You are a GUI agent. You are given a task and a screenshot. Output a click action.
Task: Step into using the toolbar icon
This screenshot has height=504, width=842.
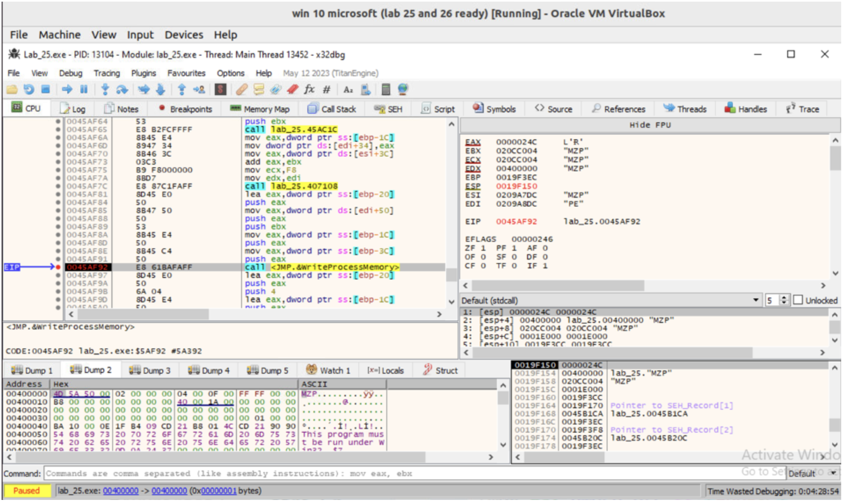point(105,89)
